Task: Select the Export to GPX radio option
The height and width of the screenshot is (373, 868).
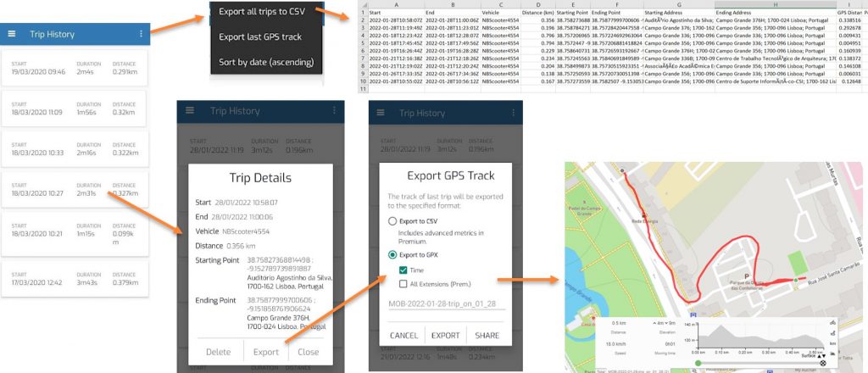Action: (x=392, y=253)
